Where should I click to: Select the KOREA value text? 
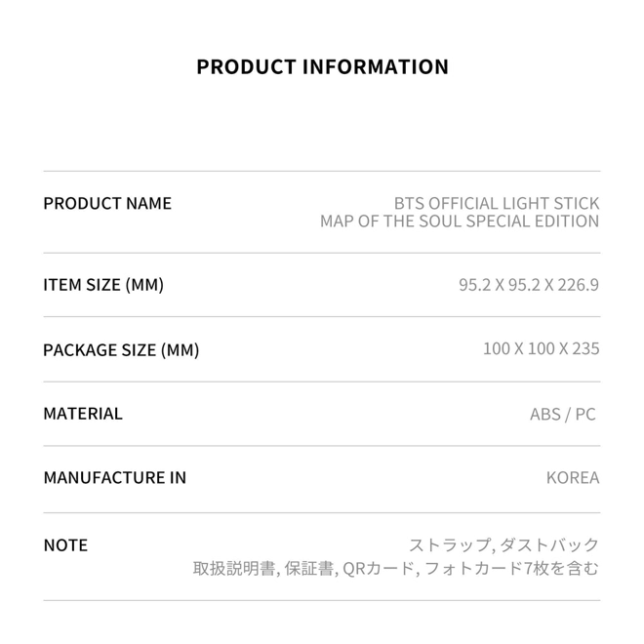pyautogui.click(x=573, y=478)
